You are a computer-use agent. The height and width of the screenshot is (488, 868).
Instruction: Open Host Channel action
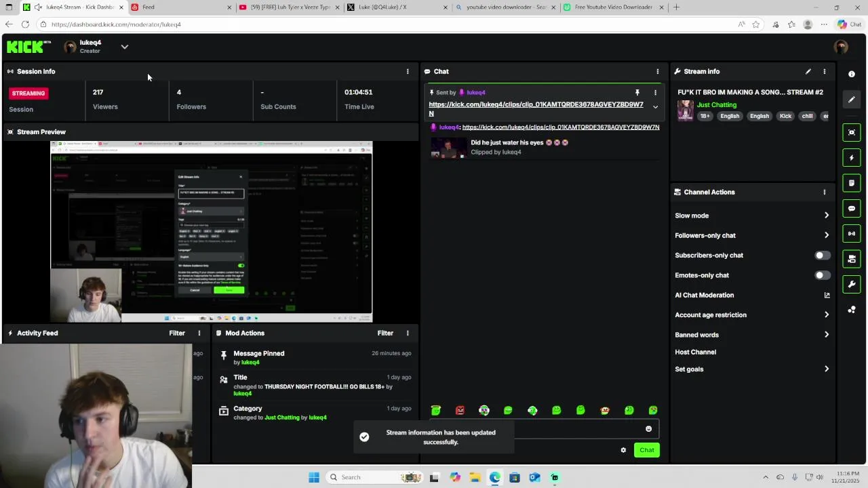[695, 352]
